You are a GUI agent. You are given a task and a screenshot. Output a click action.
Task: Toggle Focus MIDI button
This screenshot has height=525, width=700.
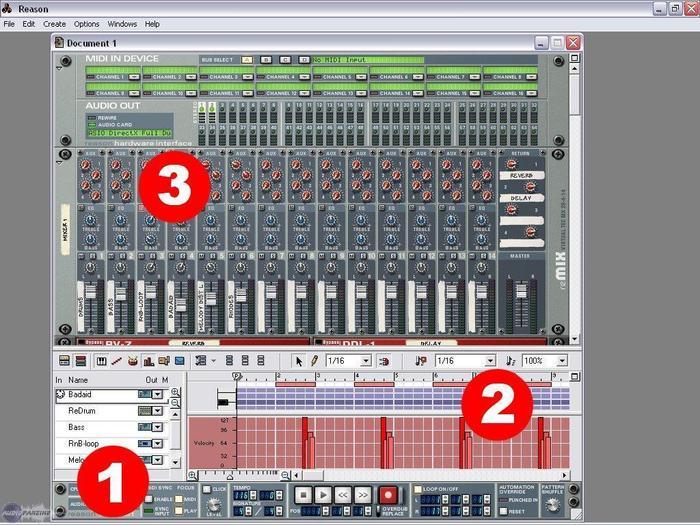179,499
